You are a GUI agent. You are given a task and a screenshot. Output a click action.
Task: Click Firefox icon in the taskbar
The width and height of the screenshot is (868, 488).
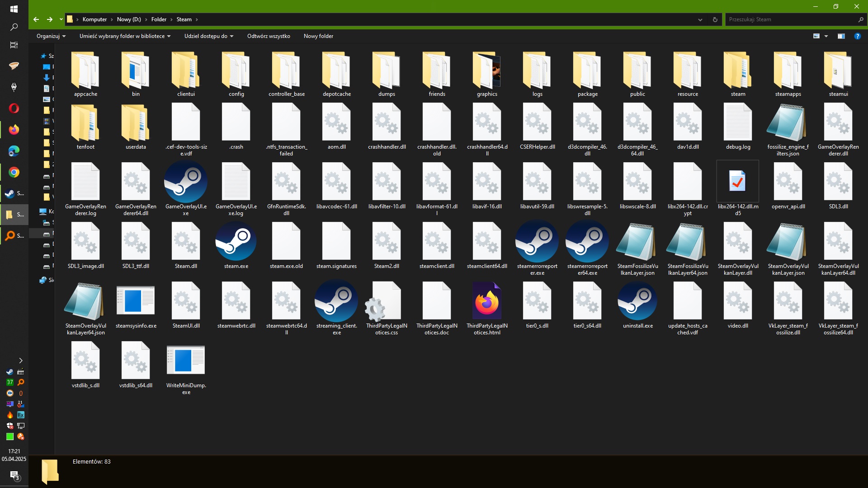tap(14, 130)
